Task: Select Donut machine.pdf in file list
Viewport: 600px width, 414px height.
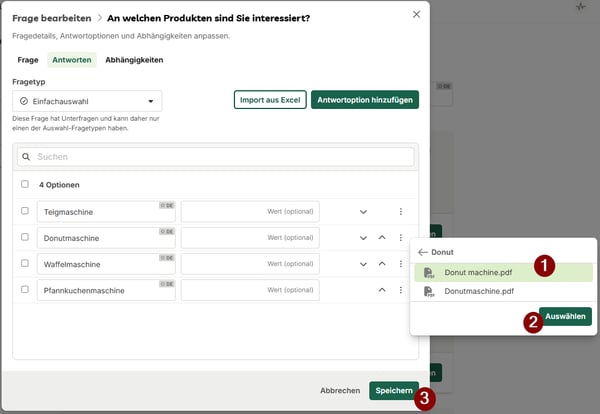Action: pyautogui.click(x=503, y=273)
